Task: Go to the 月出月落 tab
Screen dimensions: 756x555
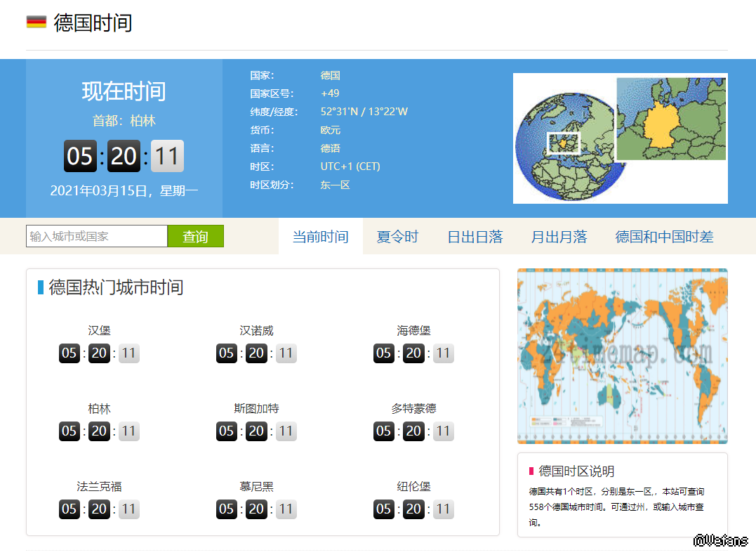Action: coord(559,237)
